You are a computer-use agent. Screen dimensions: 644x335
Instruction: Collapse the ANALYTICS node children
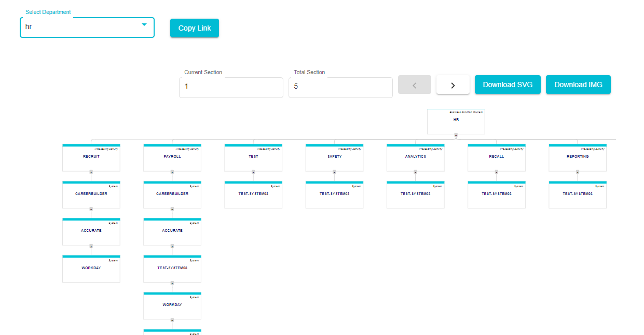[416, 172]
